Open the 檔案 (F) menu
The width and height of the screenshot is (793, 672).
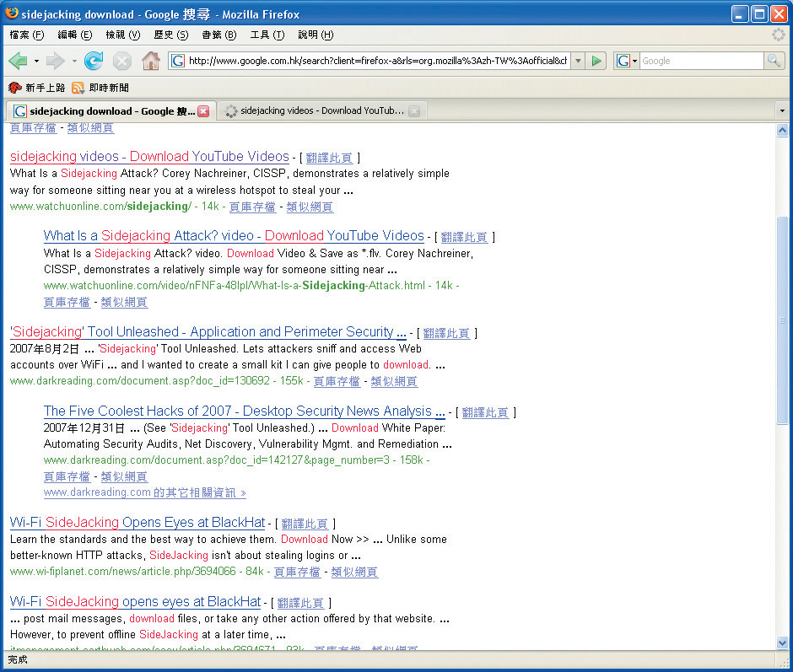tap(27, 35)
